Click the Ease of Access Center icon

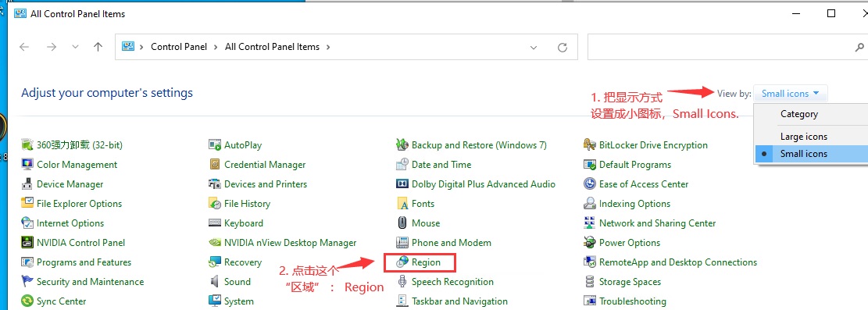590,184
